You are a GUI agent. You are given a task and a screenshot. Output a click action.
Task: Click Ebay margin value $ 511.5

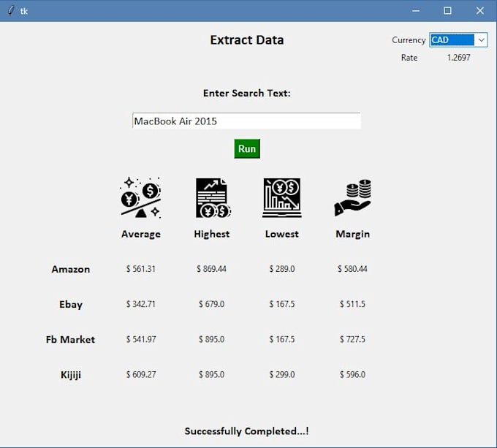(352, 304)
